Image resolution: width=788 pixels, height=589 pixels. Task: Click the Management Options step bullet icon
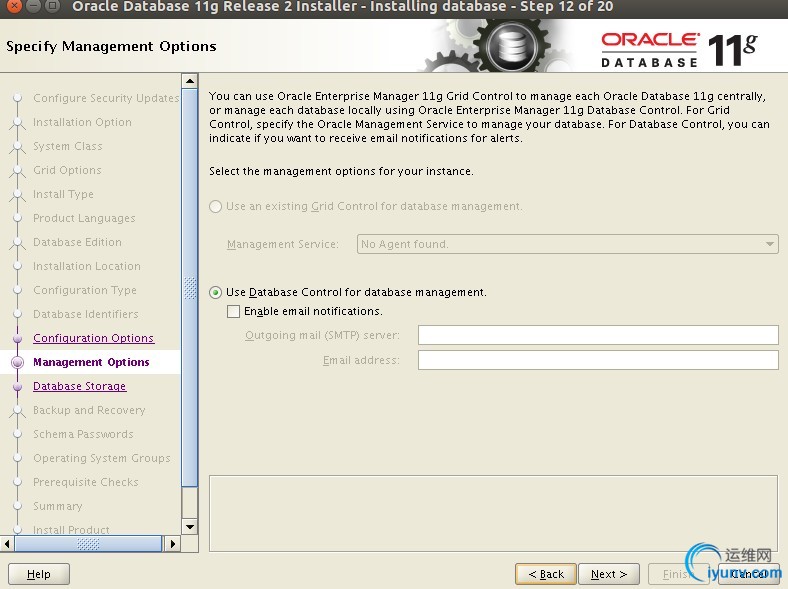point(18,362)
